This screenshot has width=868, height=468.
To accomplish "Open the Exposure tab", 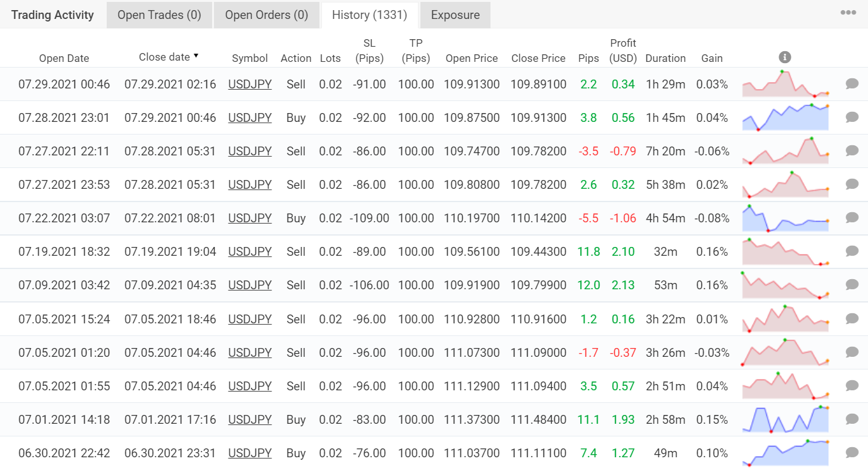I will [455, 15].
